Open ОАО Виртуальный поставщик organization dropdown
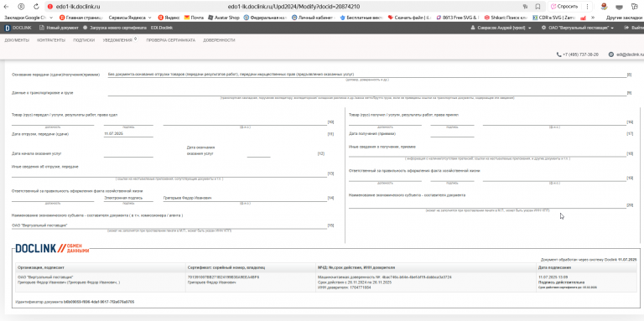Screen dimensions: 644x321 578,28
